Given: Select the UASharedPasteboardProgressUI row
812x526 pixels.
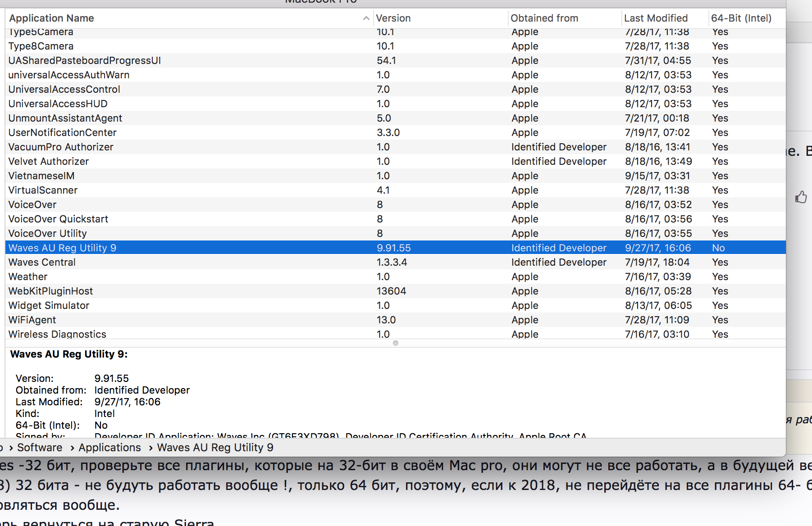Looking at the screenshot, I should [x=395, y=60].
